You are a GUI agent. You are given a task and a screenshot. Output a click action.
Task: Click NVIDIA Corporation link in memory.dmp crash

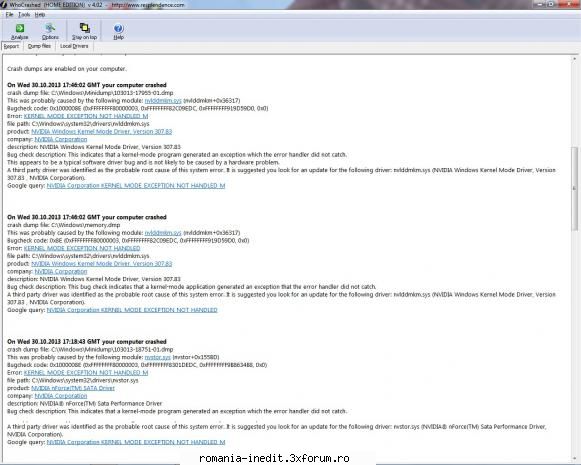(x=61, y=272)
